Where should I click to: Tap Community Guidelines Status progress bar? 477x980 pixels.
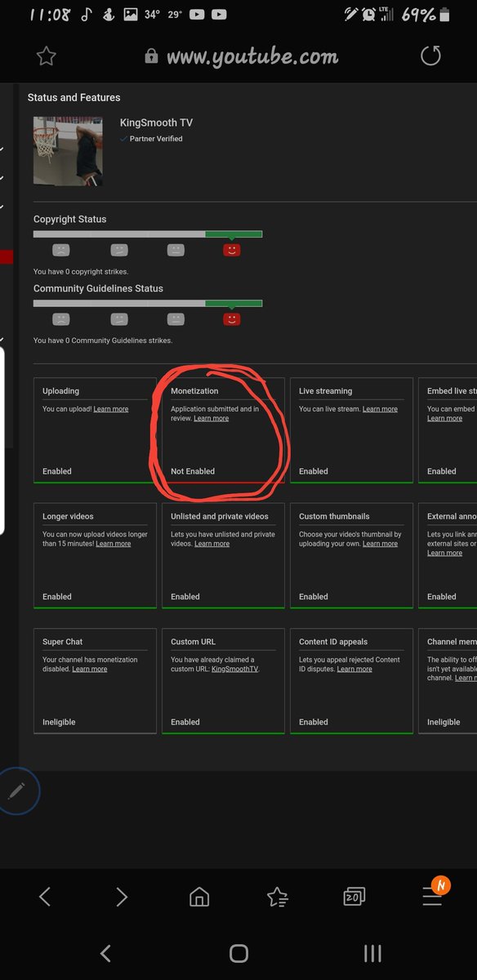[x=148, y=304]
